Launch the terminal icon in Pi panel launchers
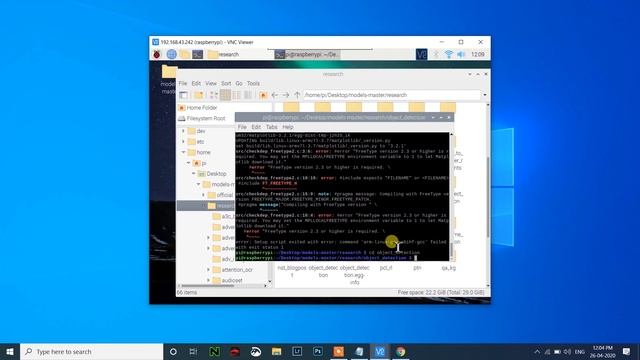This screenshot has width=640, height=360. tap(198, 54)
